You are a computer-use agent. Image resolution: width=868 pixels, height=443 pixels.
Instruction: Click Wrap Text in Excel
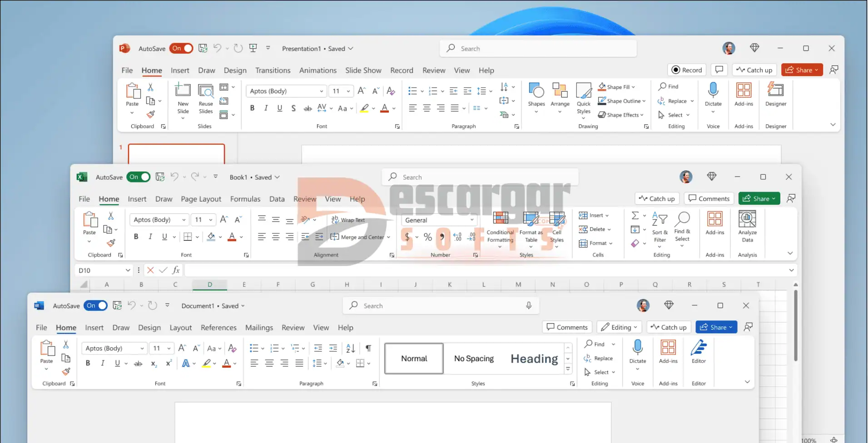[x=348, y=220]
